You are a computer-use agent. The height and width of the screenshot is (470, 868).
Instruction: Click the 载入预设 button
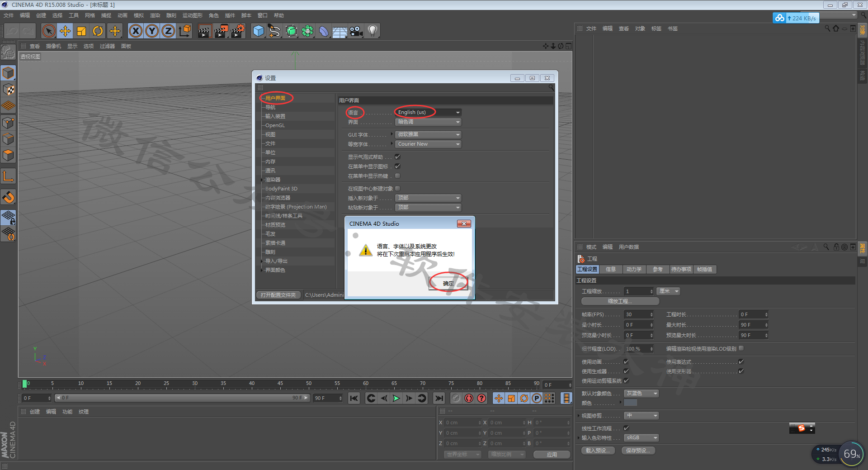coord(598,450)
